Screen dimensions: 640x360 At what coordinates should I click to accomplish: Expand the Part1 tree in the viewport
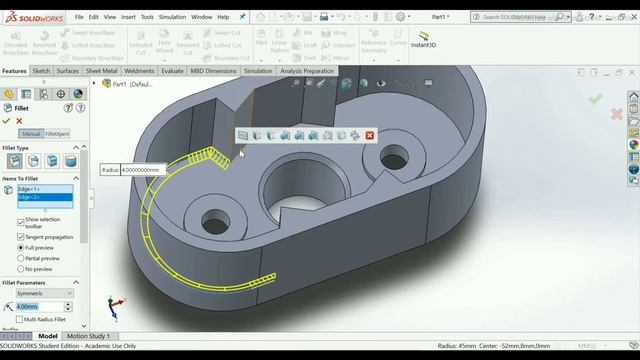[94, 84]
